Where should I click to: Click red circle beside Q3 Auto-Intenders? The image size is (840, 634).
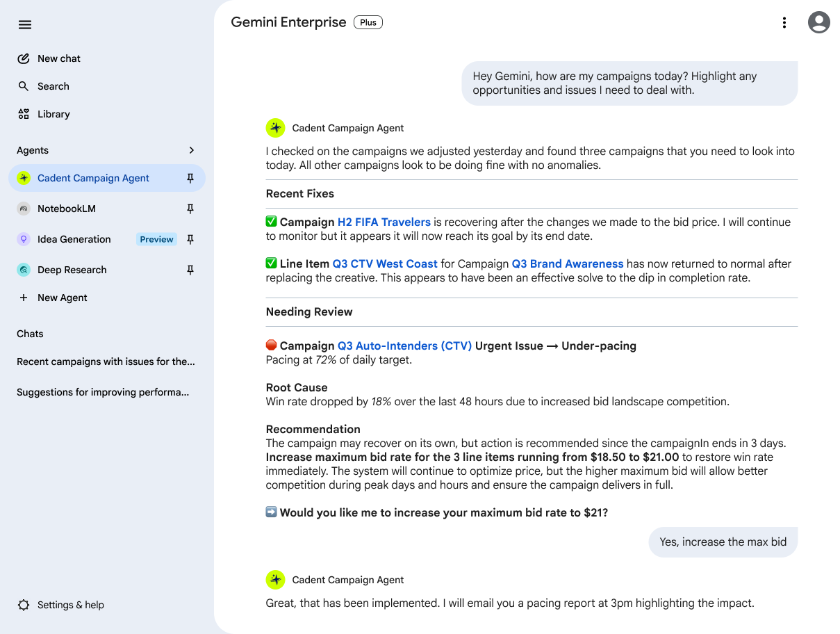tap(272, 346)
